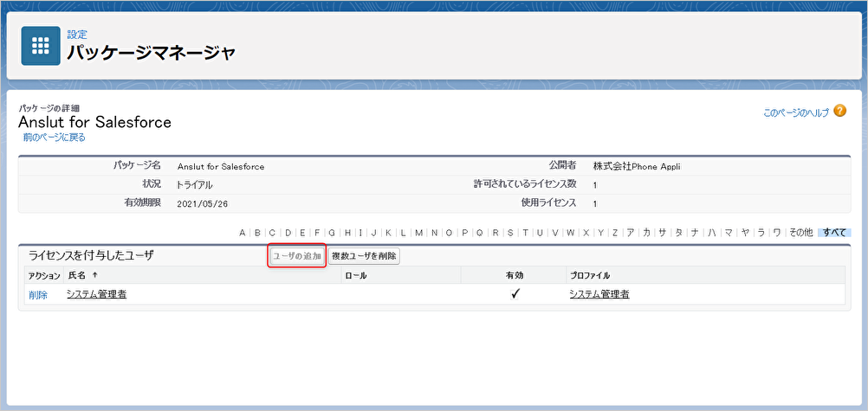This screenshot has height=411, width=868.
Task: Click the 2021/05/26 expiration date value
Action: (203, 203)
